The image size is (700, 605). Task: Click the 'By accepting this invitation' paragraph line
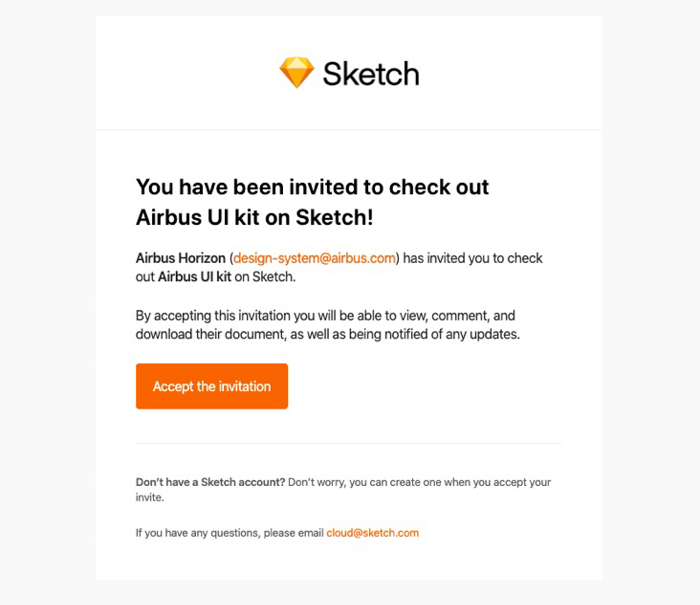click(325, 316)
